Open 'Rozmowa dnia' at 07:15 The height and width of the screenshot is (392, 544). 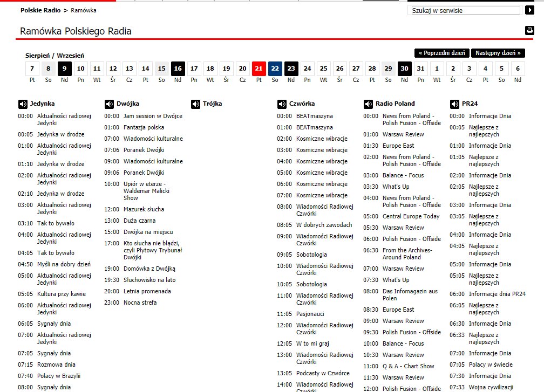56,365
